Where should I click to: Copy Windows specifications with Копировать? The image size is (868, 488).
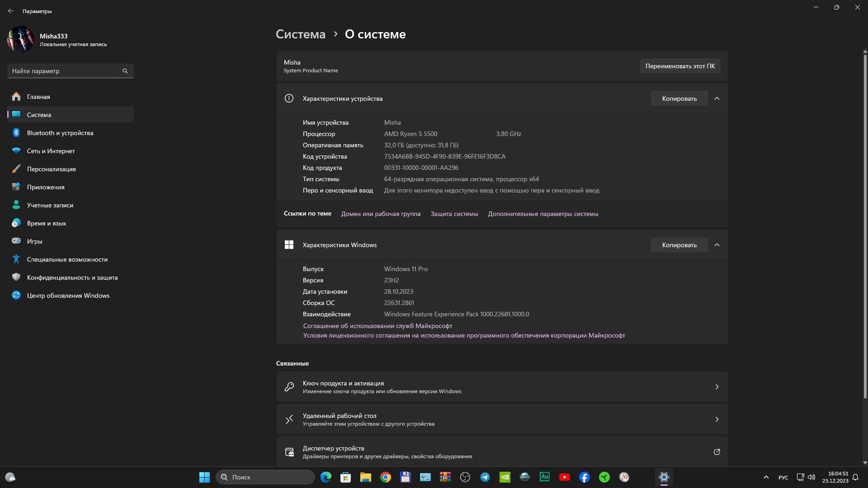pyautogui.click(x=679, y=245)
